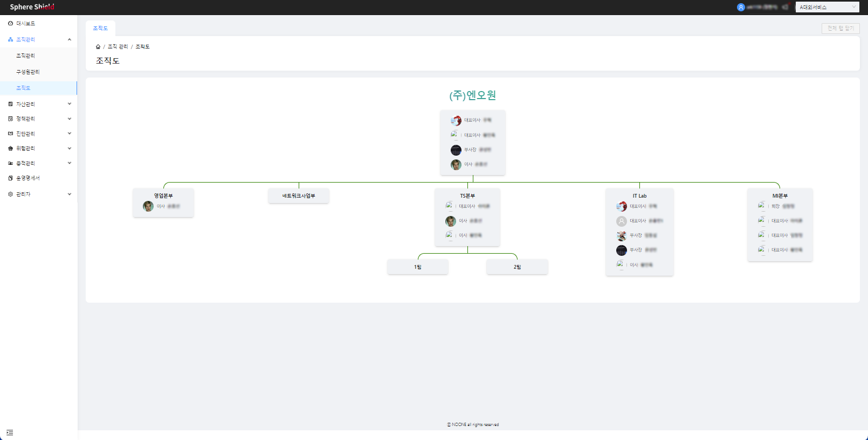Click the 전체 탭 닫기 button
868x440 pixels.
point(840,29)
